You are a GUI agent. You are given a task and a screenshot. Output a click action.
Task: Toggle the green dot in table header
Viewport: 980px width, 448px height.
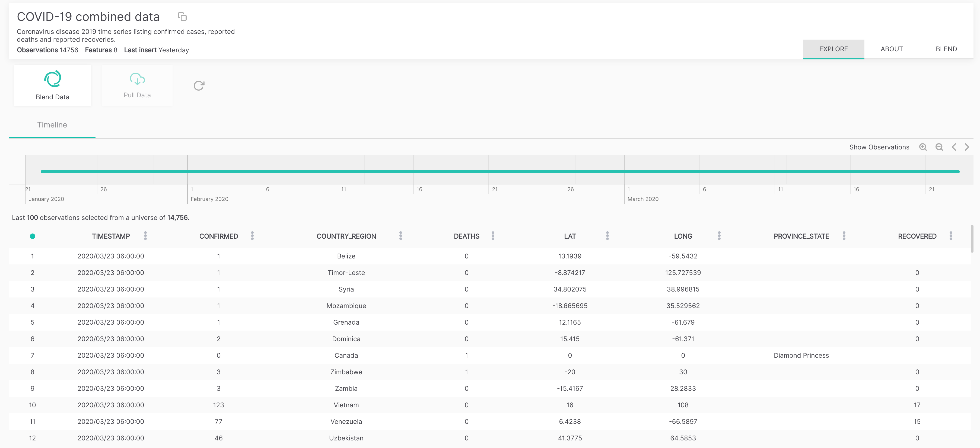(x=32, y=236)
